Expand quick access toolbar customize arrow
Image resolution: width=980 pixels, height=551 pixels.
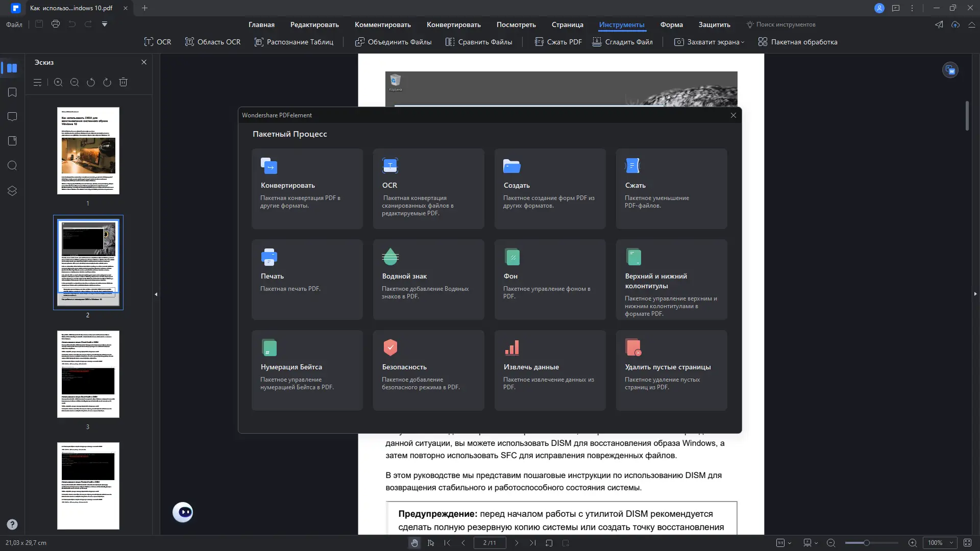pyautogui.click(x=105, y=24)
